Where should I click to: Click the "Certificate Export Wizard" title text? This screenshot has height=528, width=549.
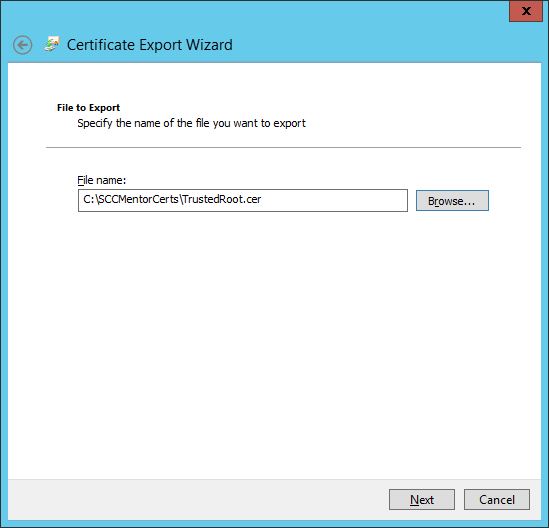[x=150, y=45]
